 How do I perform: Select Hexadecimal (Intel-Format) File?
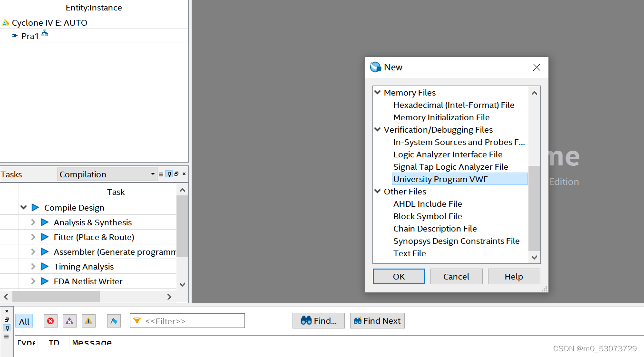[454, 105]
